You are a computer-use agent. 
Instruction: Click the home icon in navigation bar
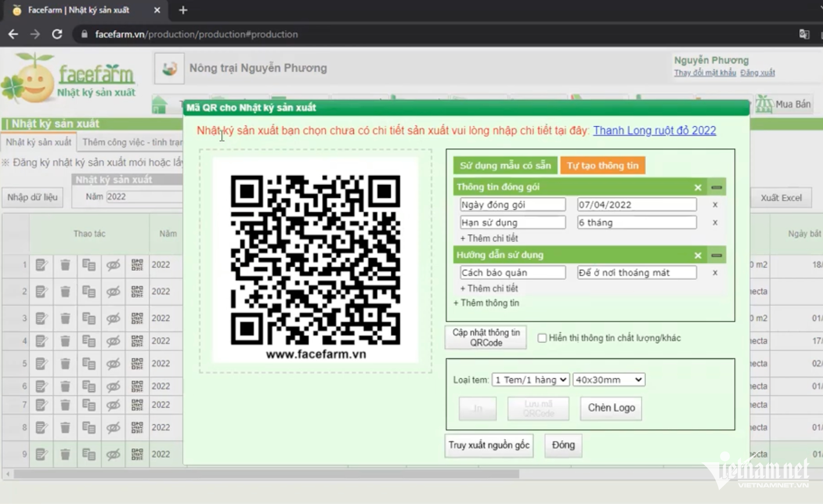click(x=160, y=104)
